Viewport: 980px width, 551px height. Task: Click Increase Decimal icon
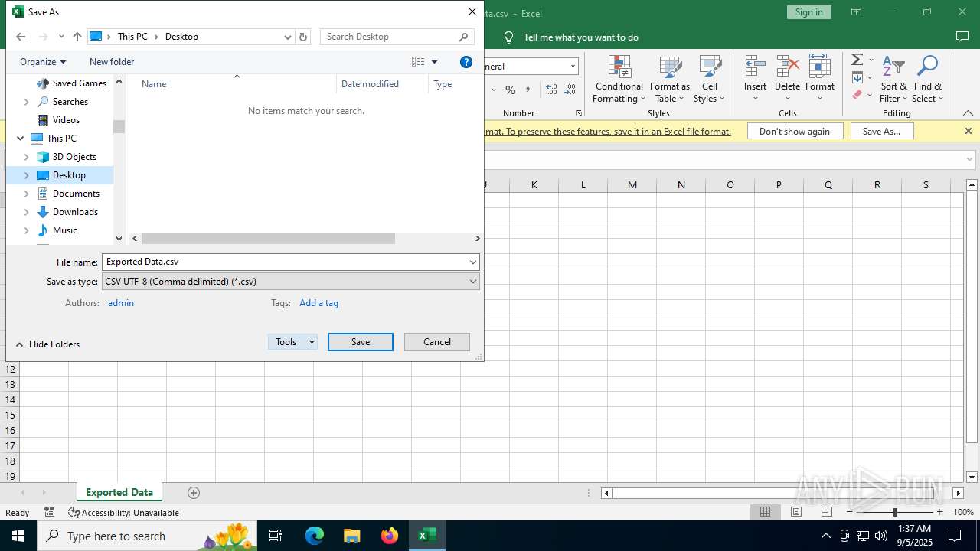click(x=551, y=90)
